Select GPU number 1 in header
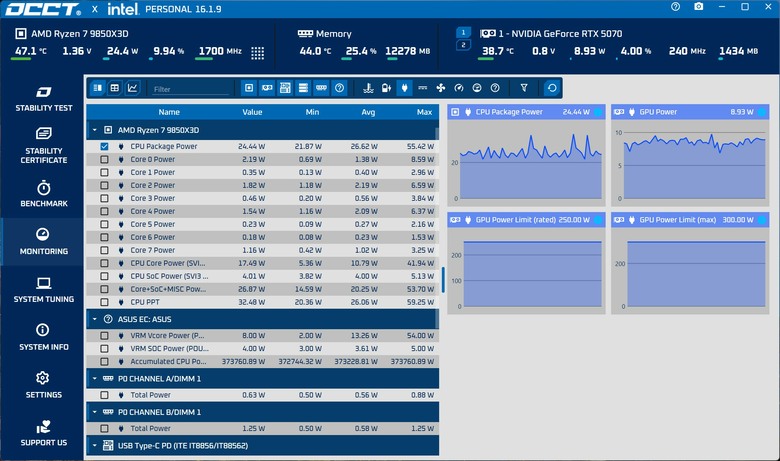 (463, 32)
